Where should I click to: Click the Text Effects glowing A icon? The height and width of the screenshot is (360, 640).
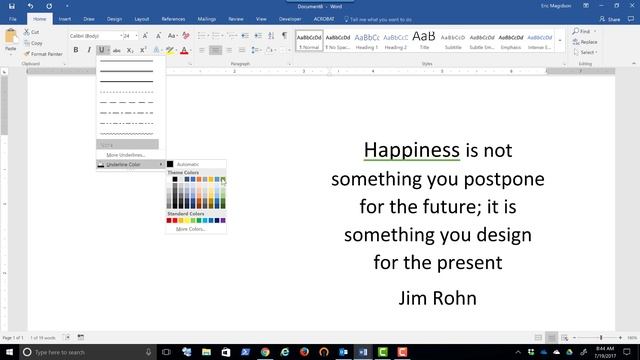click(156, 50)
